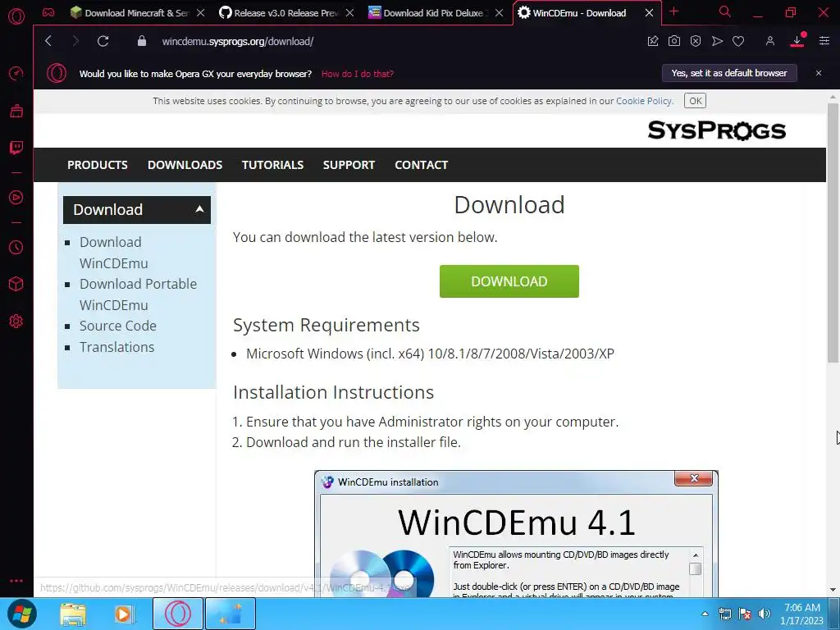Open volume speaker tray icon

[x=765, y=614]
